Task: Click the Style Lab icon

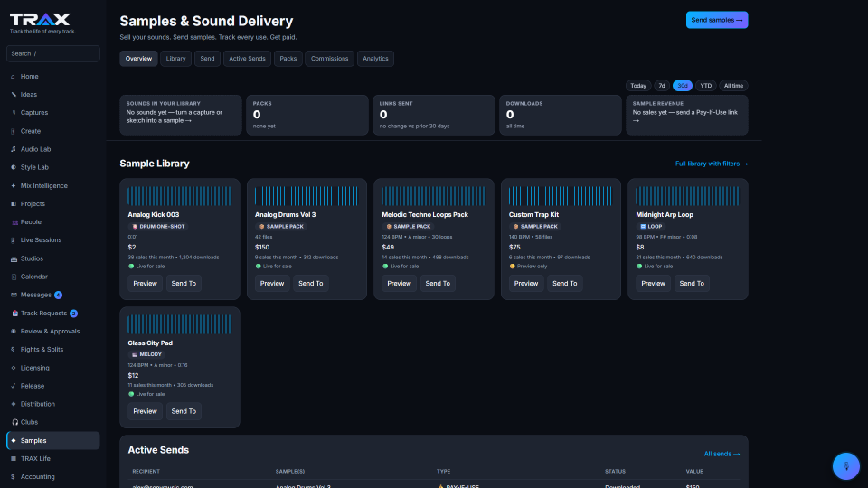Action: coord(14,167)
